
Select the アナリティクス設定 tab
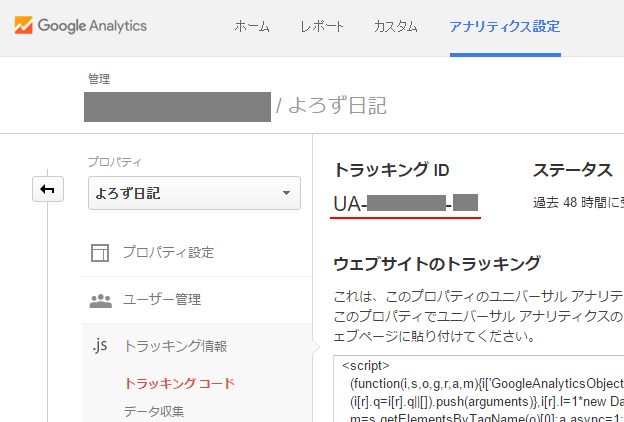tap(504, 27)
